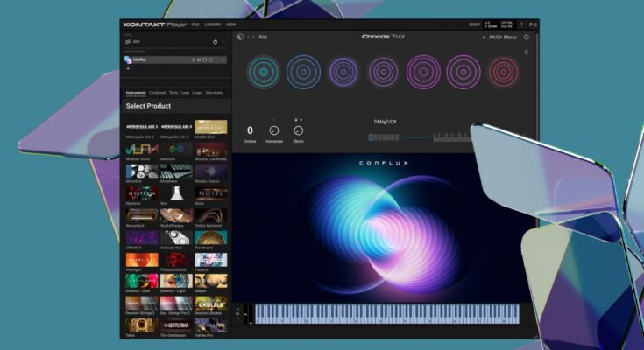644x350 pixels.
Task: Toggle the Airy tool power button
Action: [215, 42]
